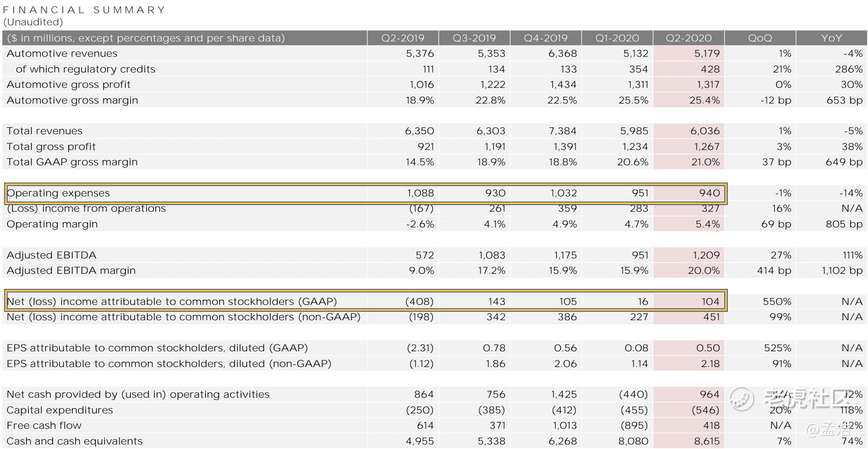Click Q2-2020 Operating expenses value 940

pyautogui.click(x=709, y=193)
